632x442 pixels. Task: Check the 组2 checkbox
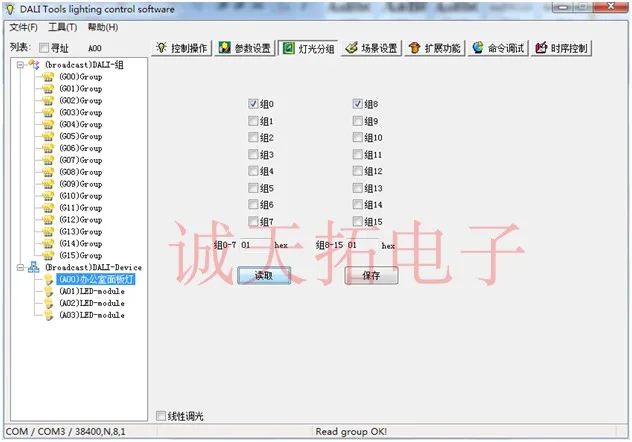[253, 137]
